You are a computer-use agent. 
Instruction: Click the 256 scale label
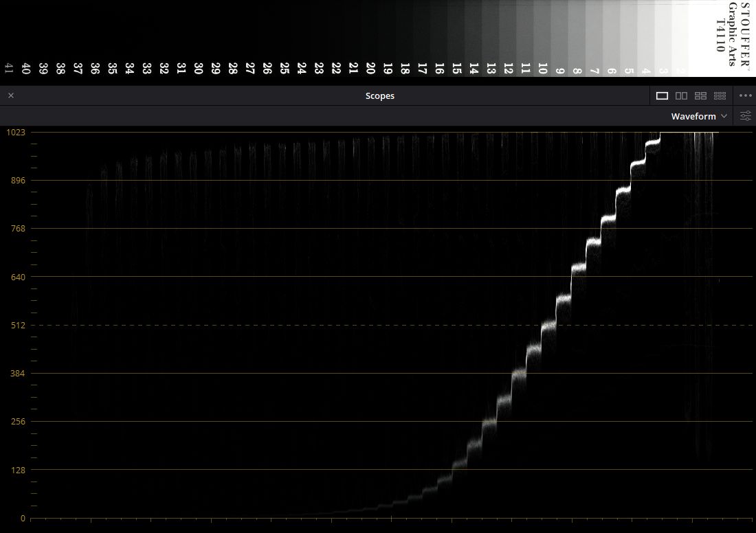(18, 421)
